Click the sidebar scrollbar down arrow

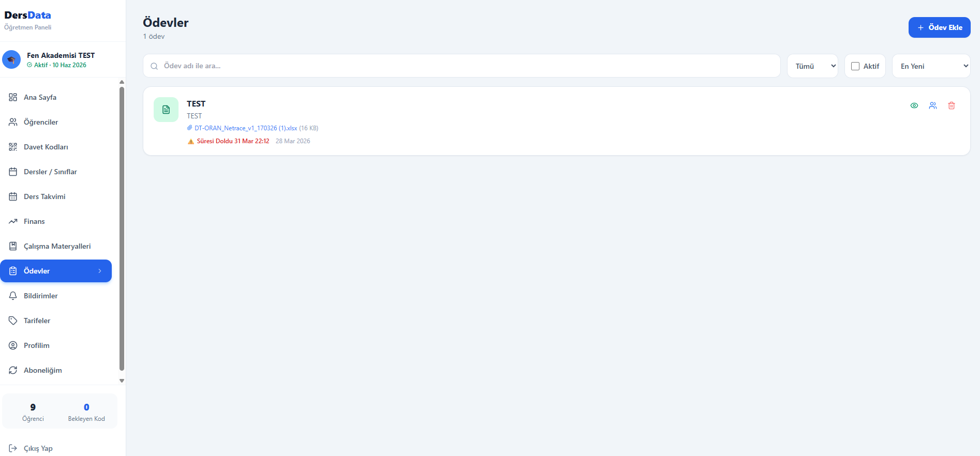(122, 381)
